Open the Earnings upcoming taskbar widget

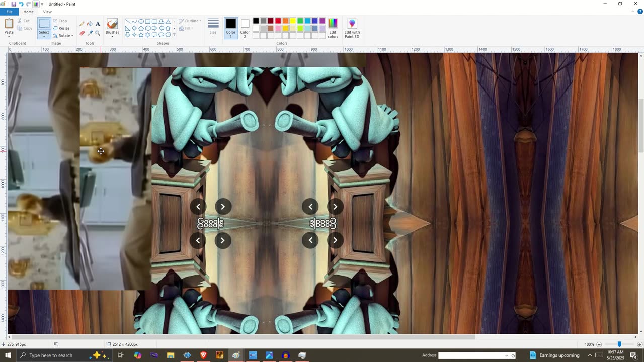[554, 355]
